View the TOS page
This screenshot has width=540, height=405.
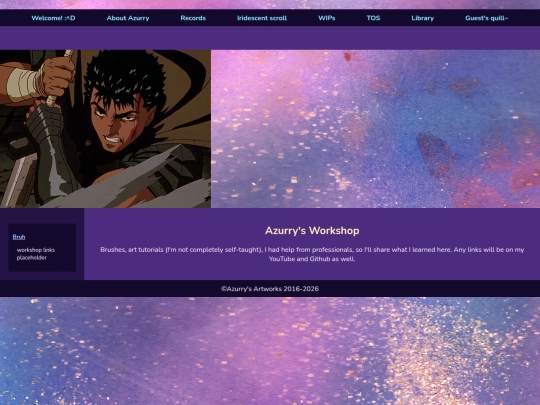[x=373, y=18]
